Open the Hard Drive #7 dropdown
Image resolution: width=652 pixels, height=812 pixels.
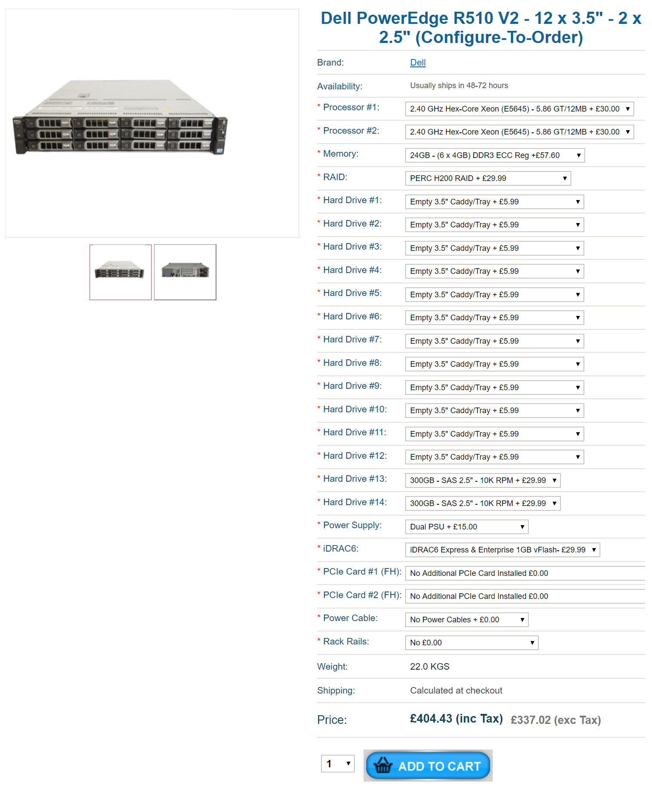pos(495,341)
